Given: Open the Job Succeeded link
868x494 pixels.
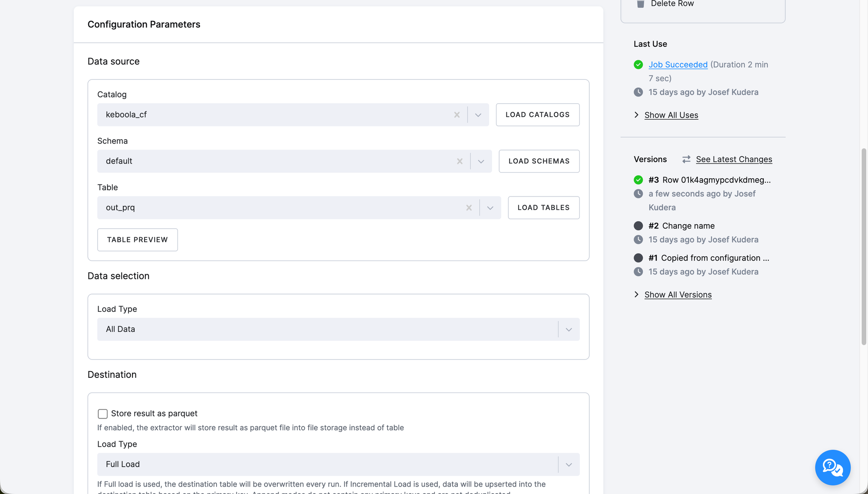Looking at the screenshot, I should [678, 65].
